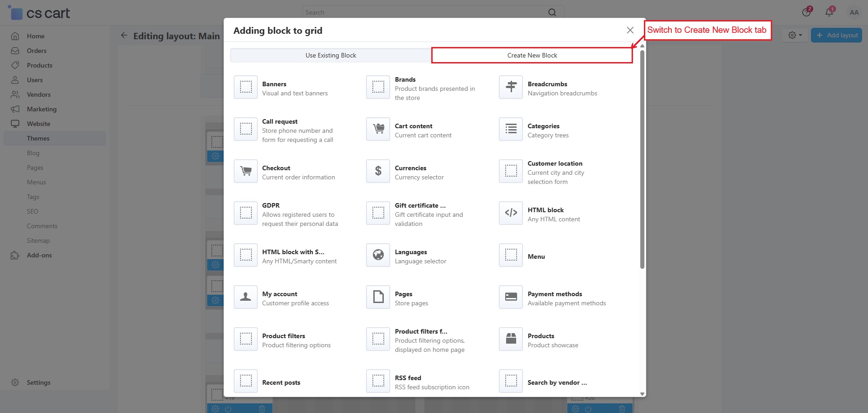Open the gear settings dropdown near Add layout
Screen dimensions: 868x413
pyautogui.click(x=795, y=35)
